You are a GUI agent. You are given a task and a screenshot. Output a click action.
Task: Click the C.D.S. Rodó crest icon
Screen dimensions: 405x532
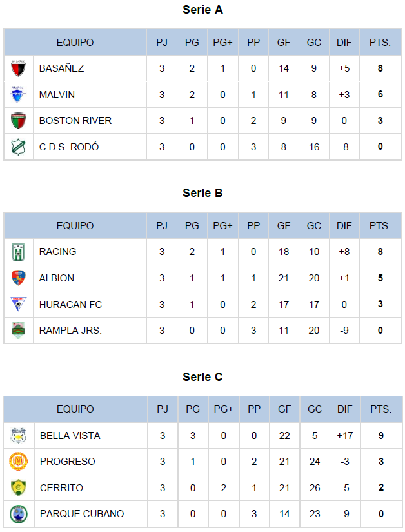pyautogui.click(x=18, y=147)
